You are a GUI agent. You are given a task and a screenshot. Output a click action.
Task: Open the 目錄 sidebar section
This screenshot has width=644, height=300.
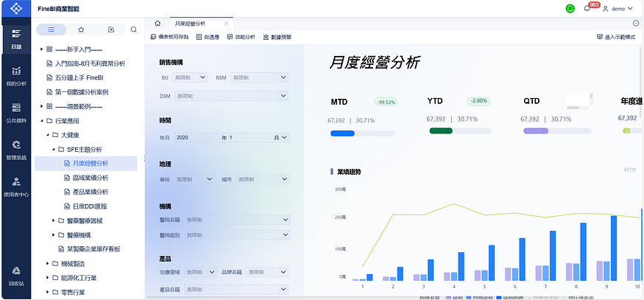tap(16, 40)
